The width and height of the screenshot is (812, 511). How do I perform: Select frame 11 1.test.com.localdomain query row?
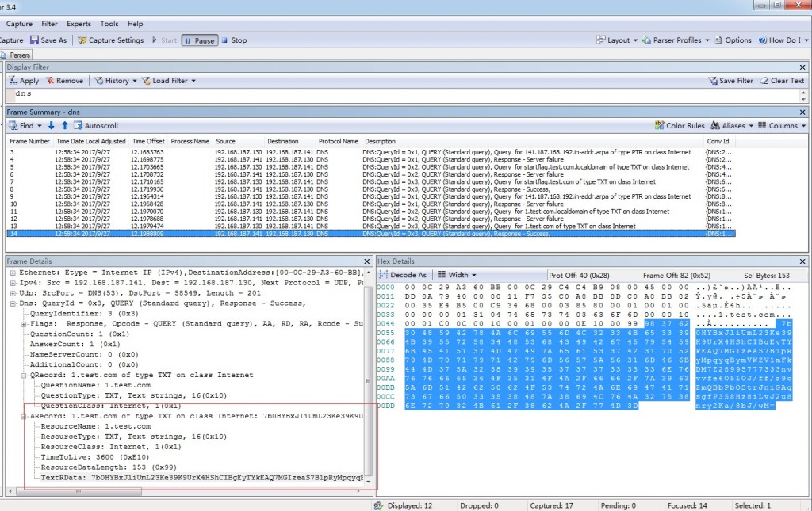(x=371, y=212)
